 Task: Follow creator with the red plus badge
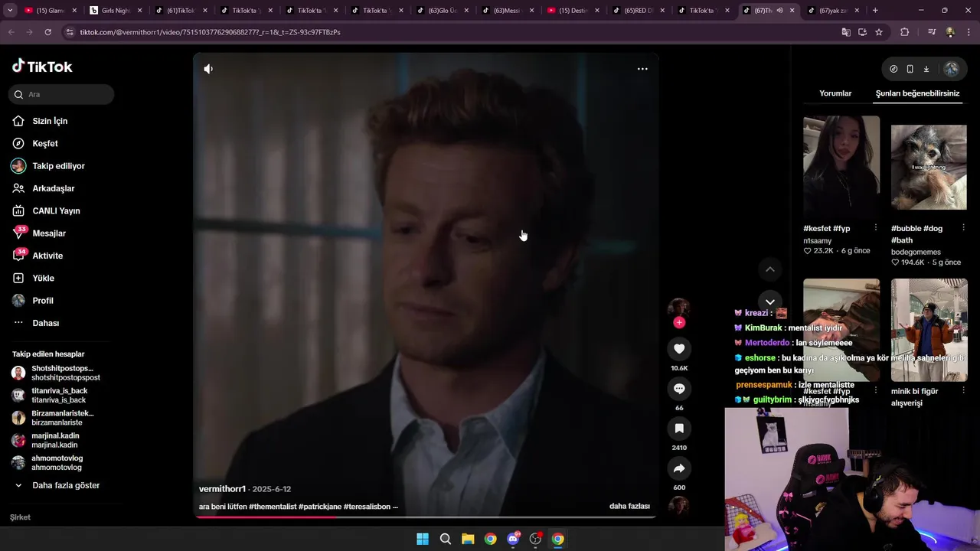pos(679,323)
